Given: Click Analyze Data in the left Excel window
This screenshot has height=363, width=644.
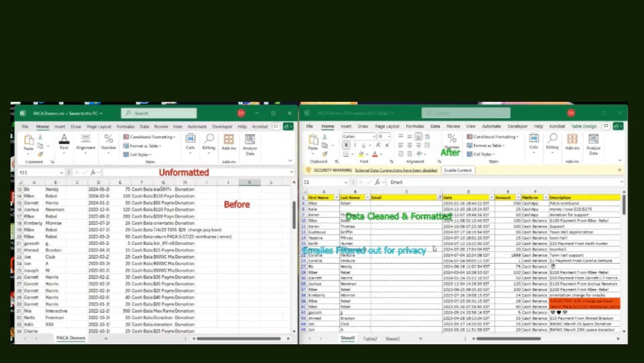Looking at the screenshot, I should (250, 144).
